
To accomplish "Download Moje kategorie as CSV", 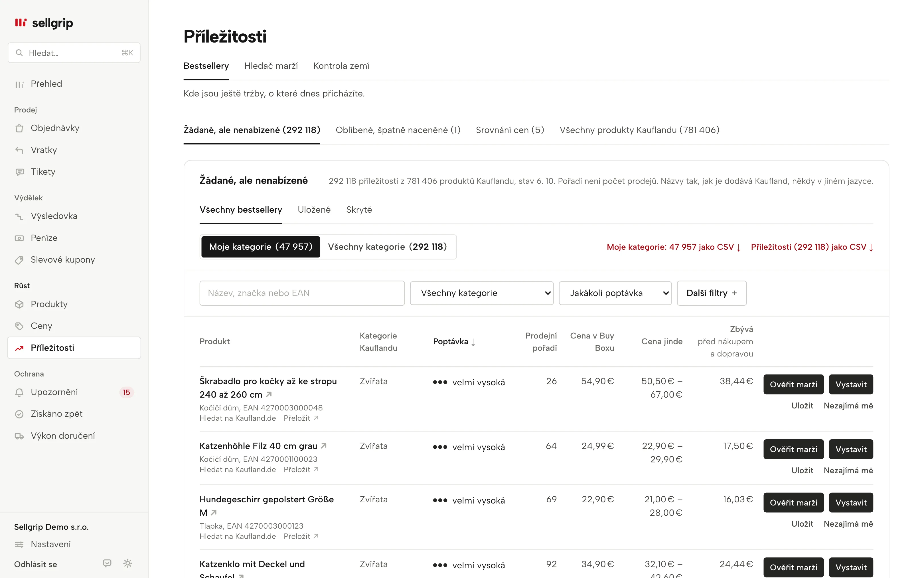I will (x=674, y=247).
